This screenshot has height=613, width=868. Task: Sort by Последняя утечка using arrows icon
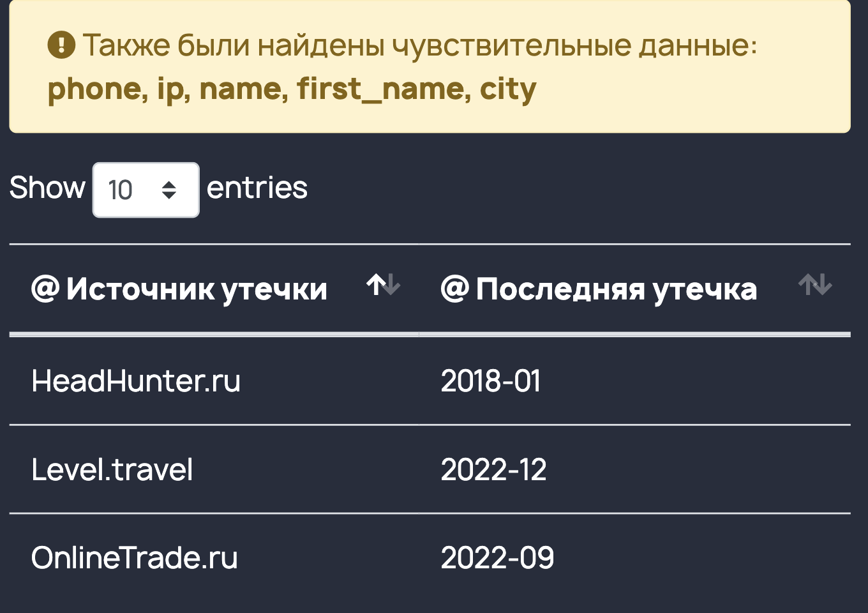[x=815, y=285]
